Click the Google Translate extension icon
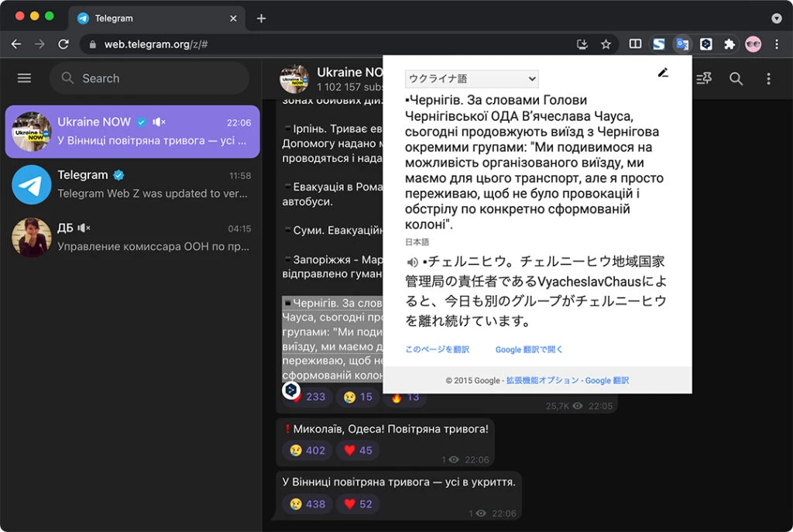Viewport: 793px width, 532px height. pyautogui.click(x=682, y=44)
